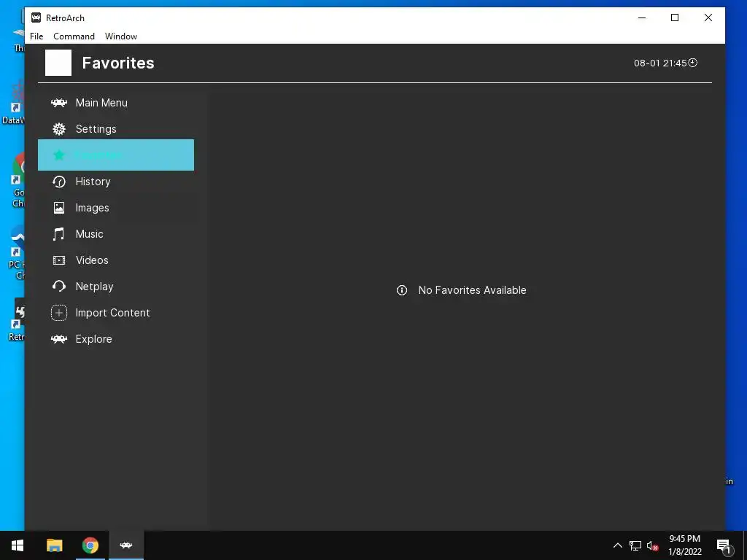Viewport: 747px width, 560px height.
Task: Go to Main Menu label
Action: 101,103
